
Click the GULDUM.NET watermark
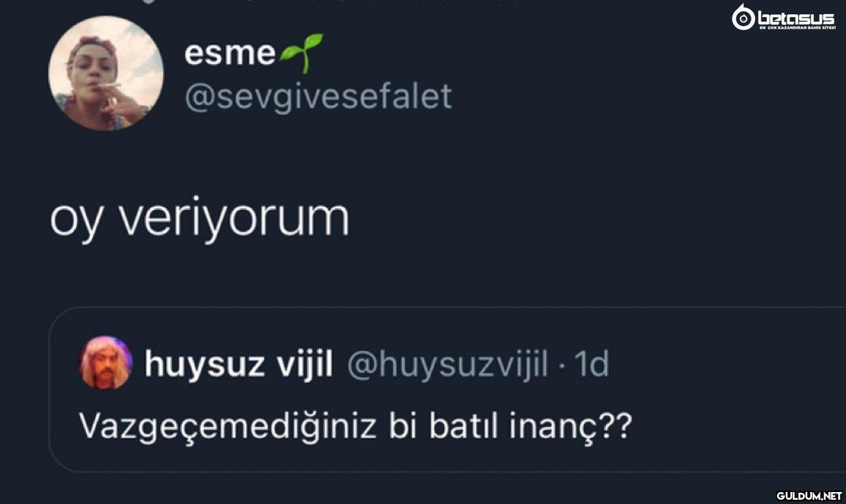click(x=809, y=496)
